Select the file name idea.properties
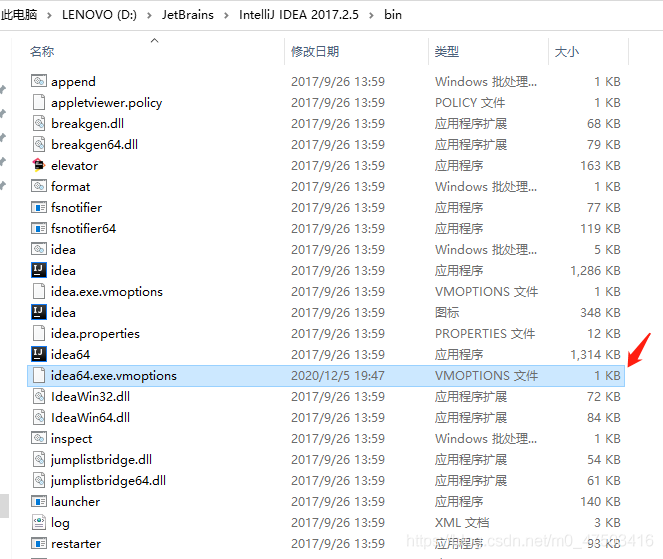This screenshot has width=663, height=559. click(x=95, y=334)
